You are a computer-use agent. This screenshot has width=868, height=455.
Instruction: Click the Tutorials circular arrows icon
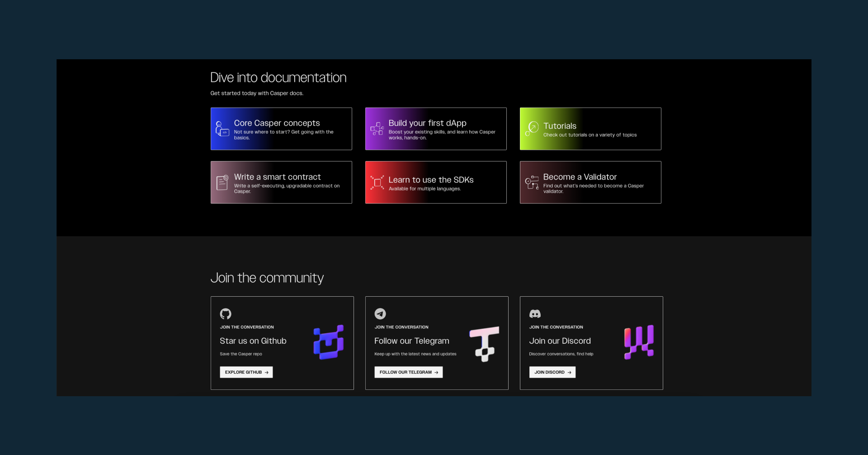pos(532,128)
